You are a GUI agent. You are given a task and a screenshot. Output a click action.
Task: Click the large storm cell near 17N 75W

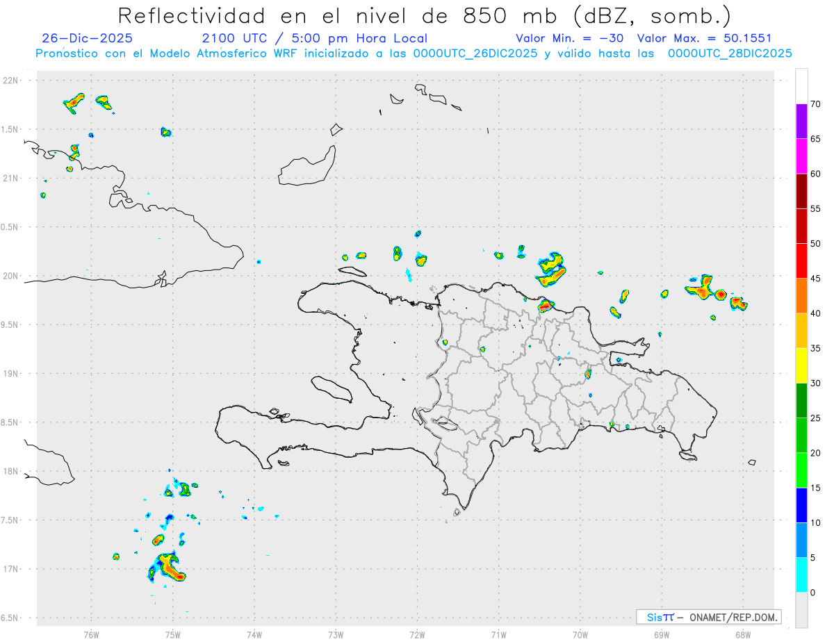[x=167, y=568]
